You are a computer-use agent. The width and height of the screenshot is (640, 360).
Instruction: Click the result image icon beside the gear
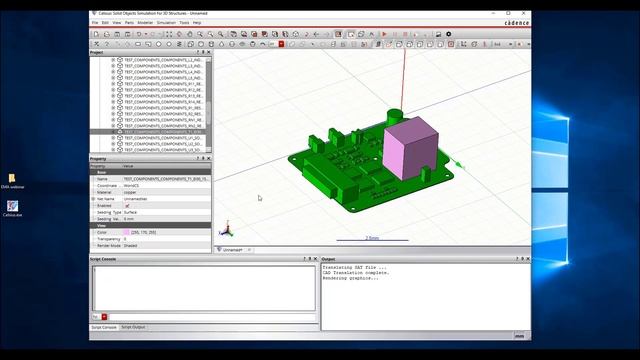point(438,34)
